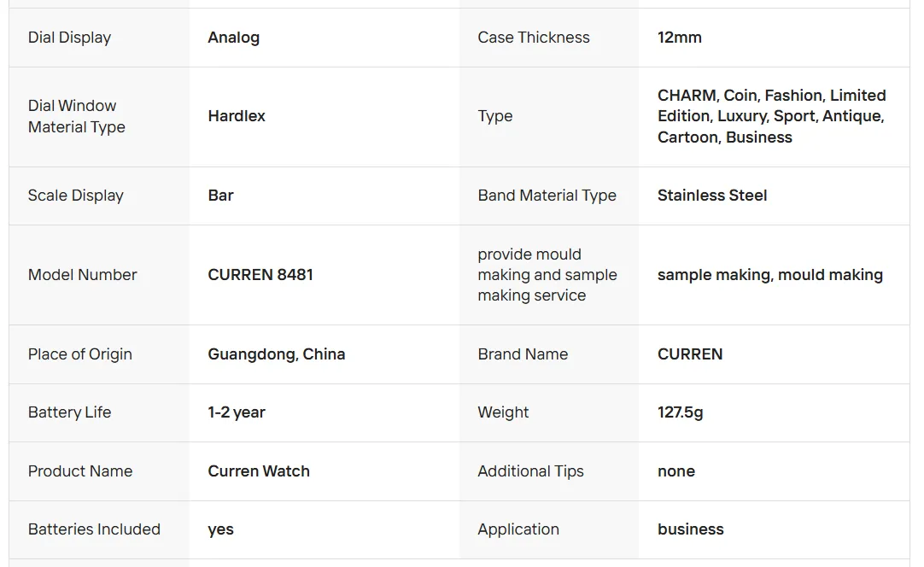Click the business application value
Viewport: 924px width, 567px height.
690,529
